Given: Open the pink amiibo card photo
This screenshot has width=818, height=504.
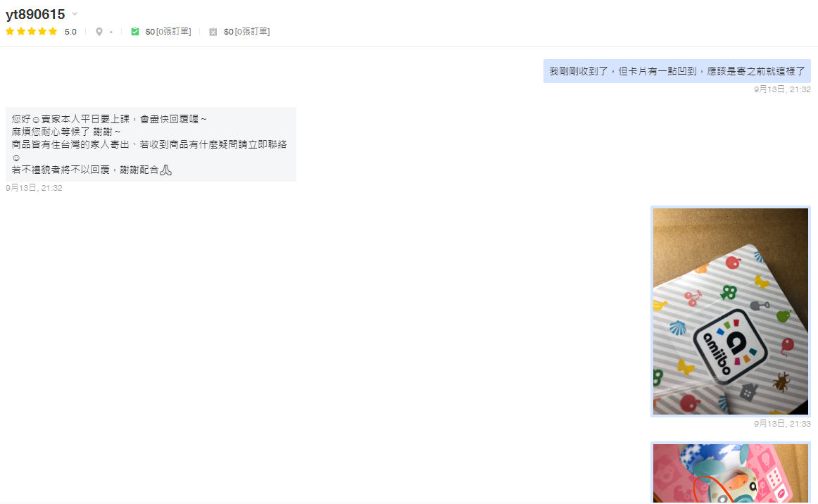Looking at the screenshot, I should [x=731, y=473].
